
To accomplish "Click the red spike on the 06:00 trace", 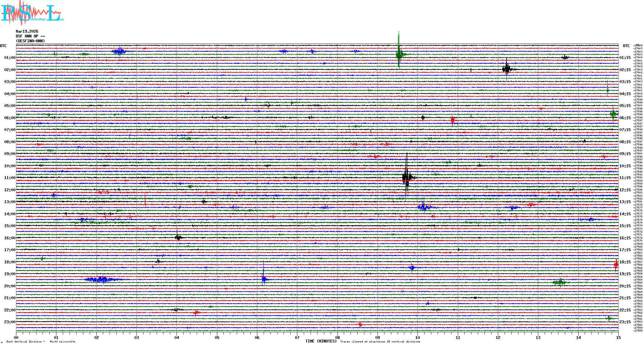I will coord(452,120).
